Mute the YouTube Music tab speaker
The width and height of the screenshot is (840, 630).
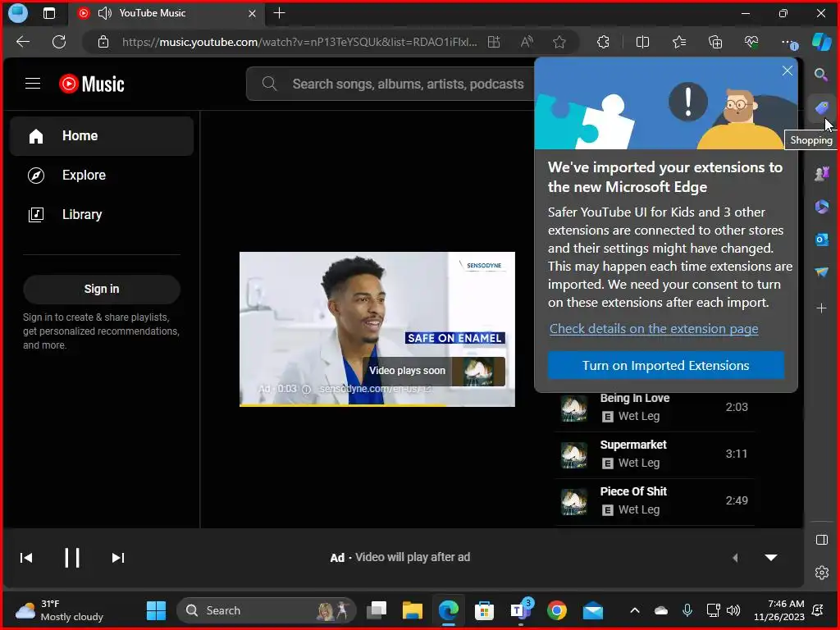click(105, 13)
